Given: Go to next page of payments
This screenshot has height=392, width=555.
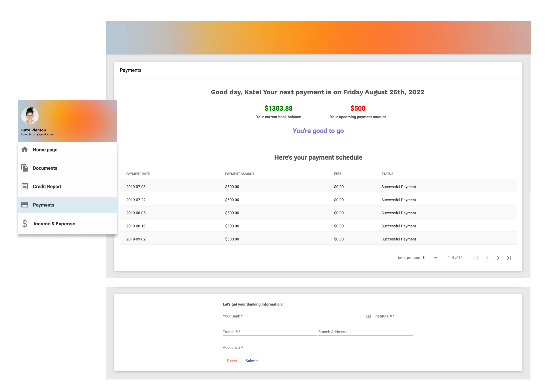Looking at the screenshot, I should (498, 258).
